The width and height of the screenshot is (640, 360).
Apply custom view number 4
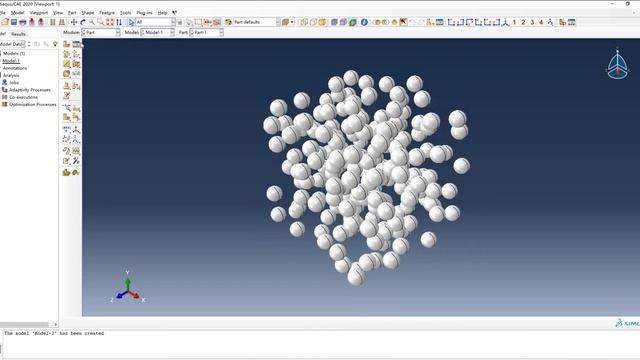pos(541,22)
